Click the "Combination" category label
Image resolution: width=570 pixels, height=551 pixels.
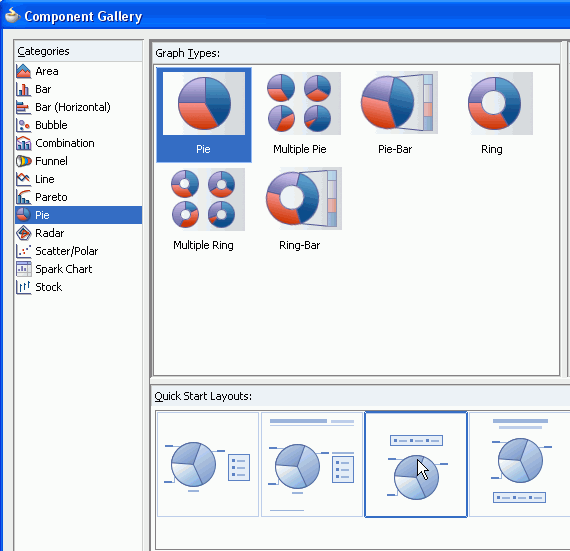point(65,143)
